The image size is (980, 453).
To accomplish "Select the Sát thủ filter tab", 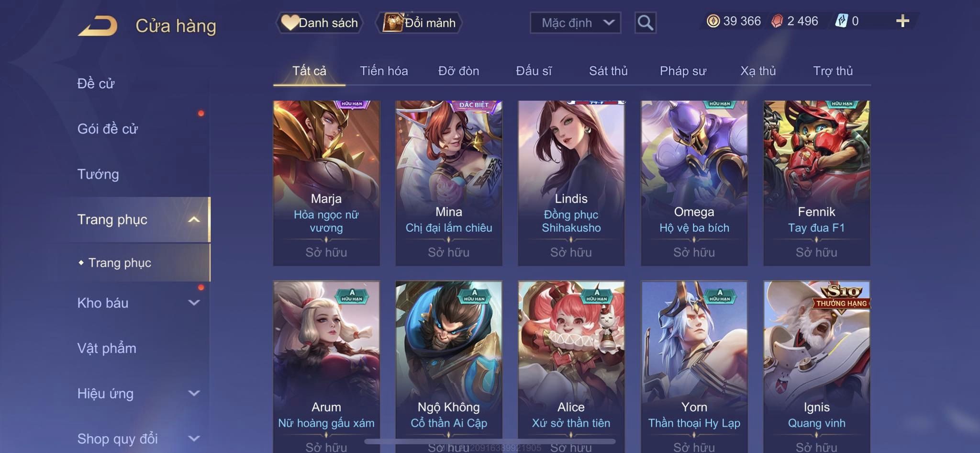I will (x=608, y=71).
